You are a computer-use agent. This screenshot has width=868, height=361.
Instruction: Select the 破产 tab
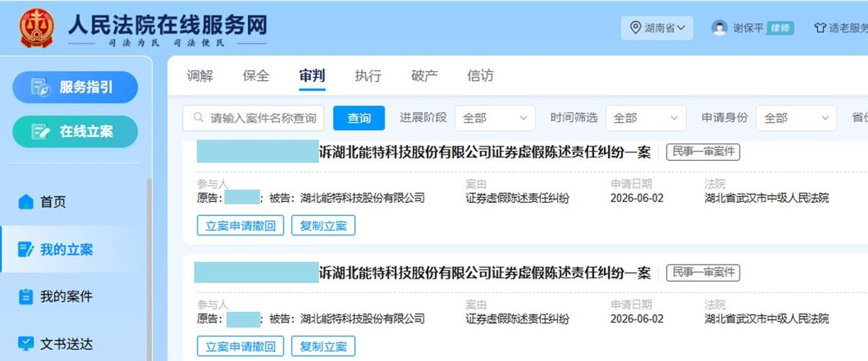point(424,76)
